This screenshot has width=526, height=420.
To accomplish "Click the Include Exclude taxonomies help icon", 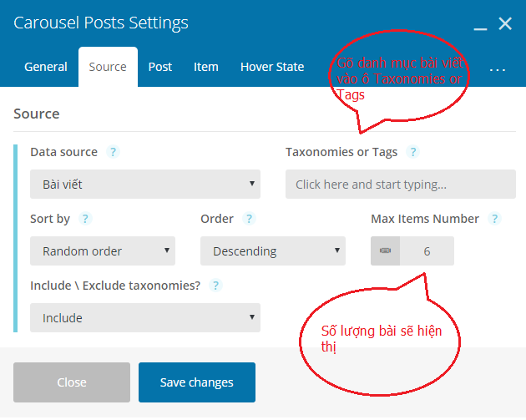I will pyautogui.click(x=215, y=286).
